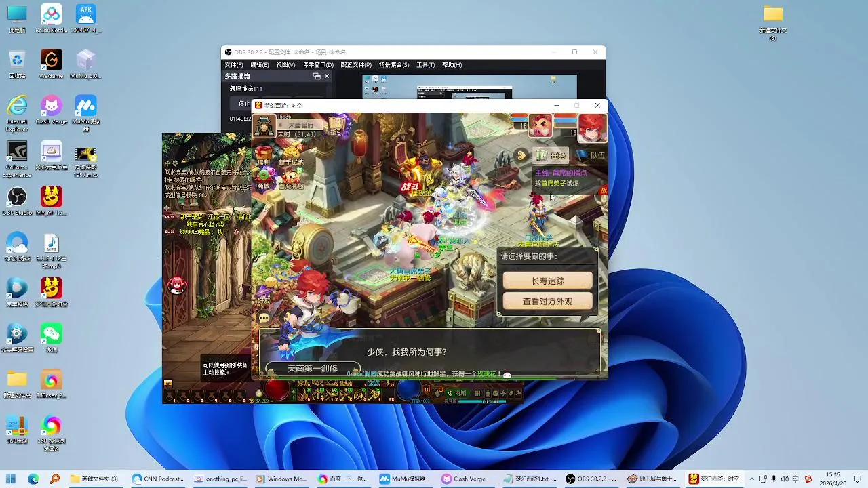Open Clash Verge desktop shortcut
This screenshot has height=488, width=868.
click(x=52, y=109)
